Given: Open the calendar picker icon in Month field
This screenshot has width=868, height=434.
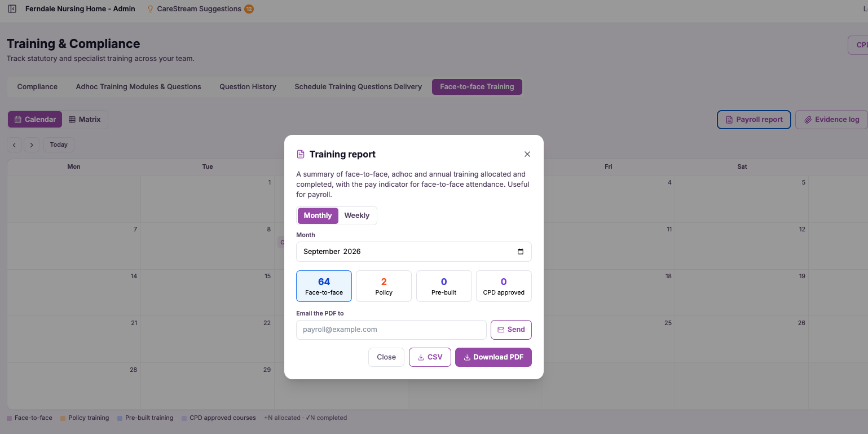Looking at the screenshot, I should coord(521,252).
